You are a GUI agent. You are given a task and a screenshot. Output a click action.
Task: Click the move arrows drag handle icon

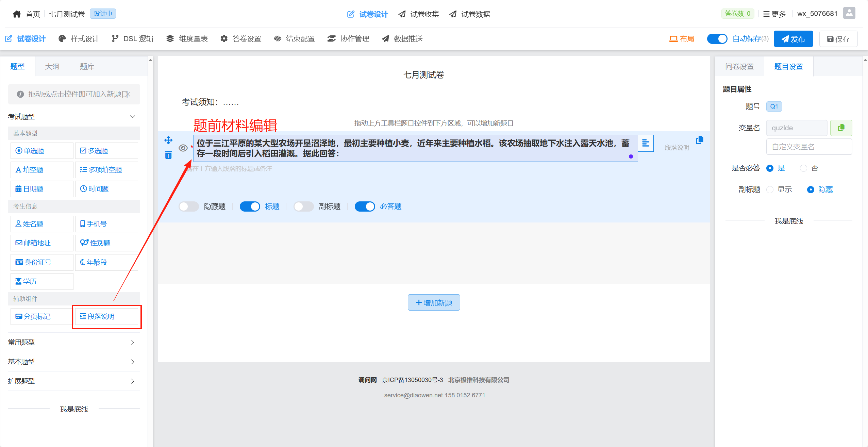point(168,140)
